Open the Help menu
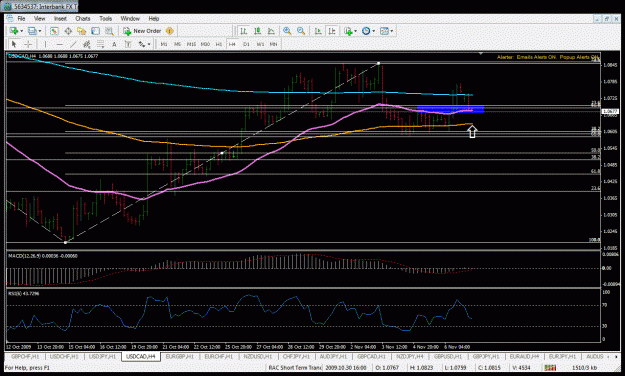The height and width of the screenshot is (376, 625). [154, 18]
